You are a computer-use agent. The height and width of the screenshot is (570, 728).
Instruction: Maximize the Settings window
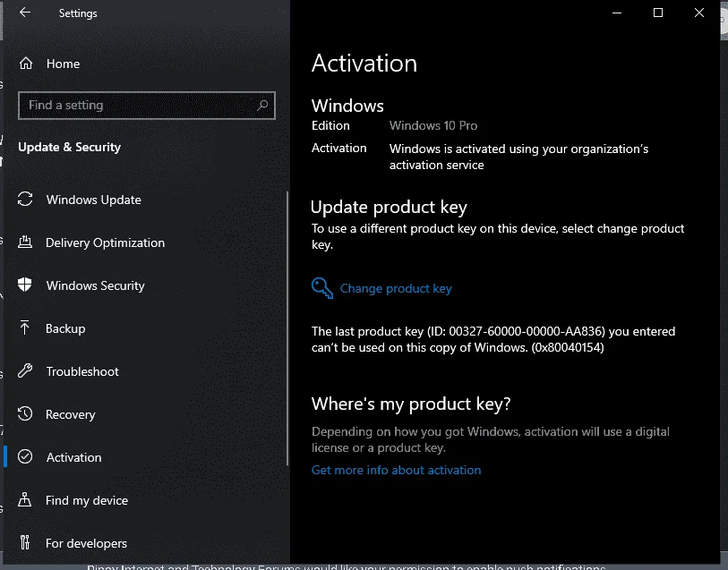[658, 13]
